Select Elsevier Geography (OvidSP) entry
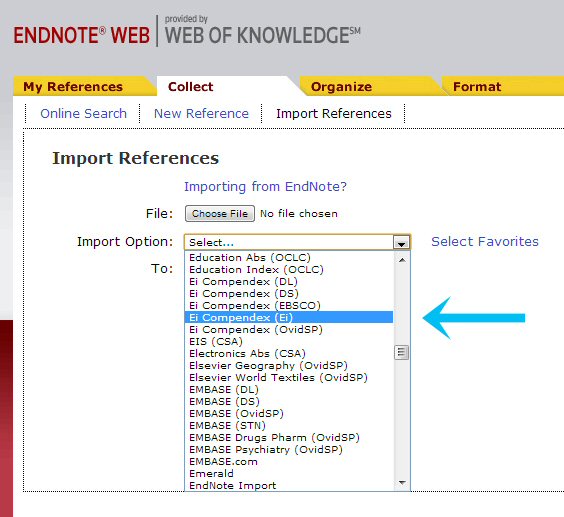Viewport: 564px width, 517px height. click(x=268, y=366)
